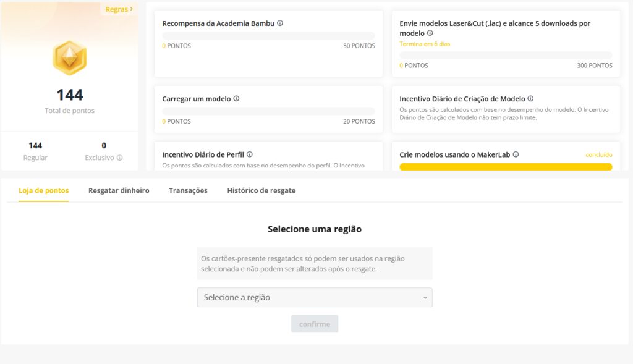Open Histórico de resgate tab
Viewport: 633px width, 364px height.
(261, 190)
